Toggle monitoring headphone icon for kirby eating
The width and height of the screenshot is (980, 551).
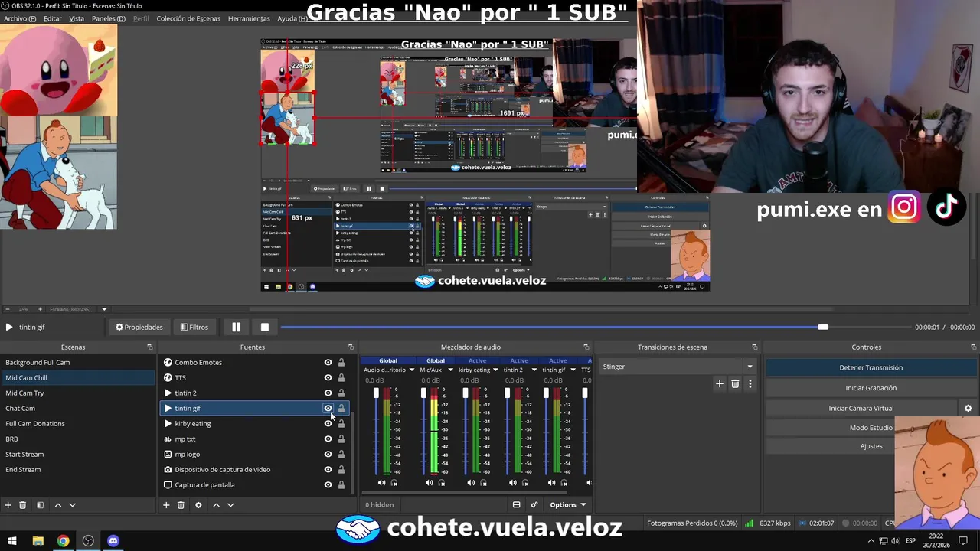click(483, 483)
